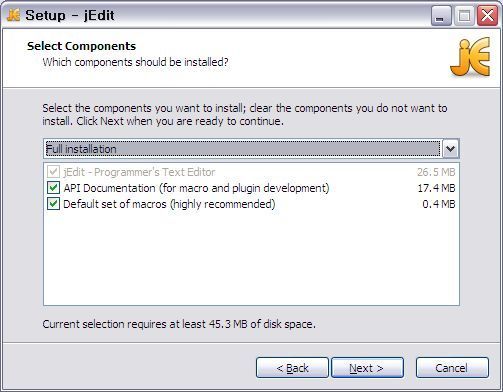Uncheck the API Documentation checkbox

[x=53, y=188]
